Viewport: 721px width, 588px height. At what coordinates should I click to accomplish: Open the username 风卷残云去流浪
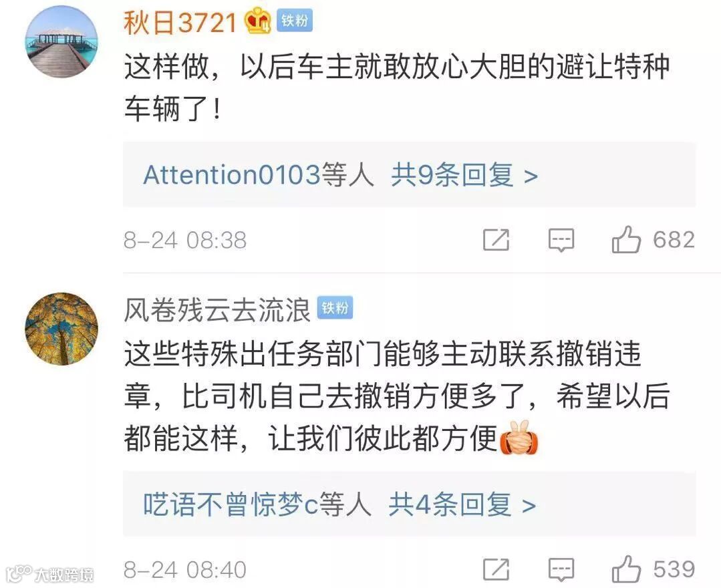(x=217, y=309)
